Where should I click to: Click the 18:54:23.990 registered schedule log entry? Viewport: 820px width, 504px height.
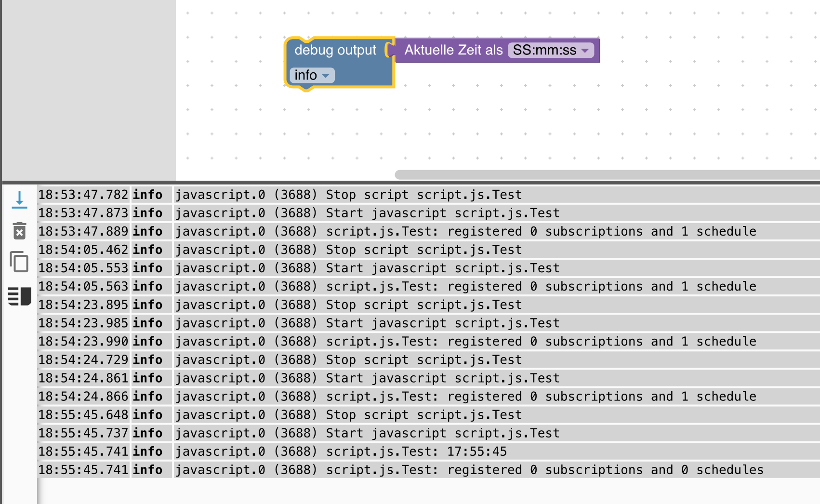pyautogui.click(x=429, y=341)
